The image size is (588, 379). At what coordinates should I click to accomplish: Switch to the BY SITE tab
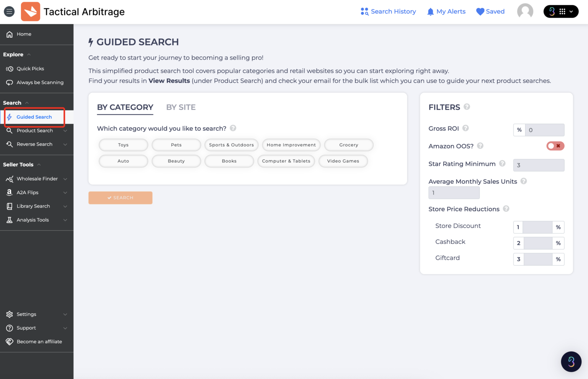(181, 107)
